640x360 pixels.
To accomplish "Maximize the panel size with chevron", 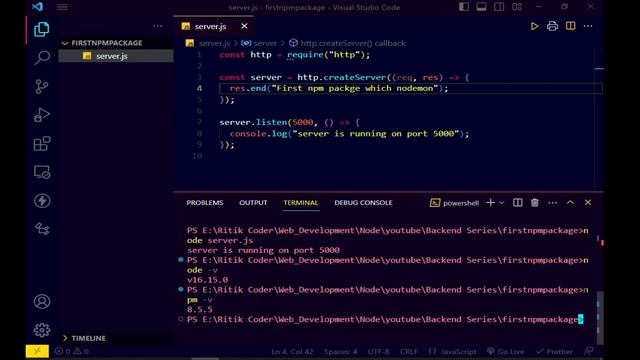I will point(570,203).
